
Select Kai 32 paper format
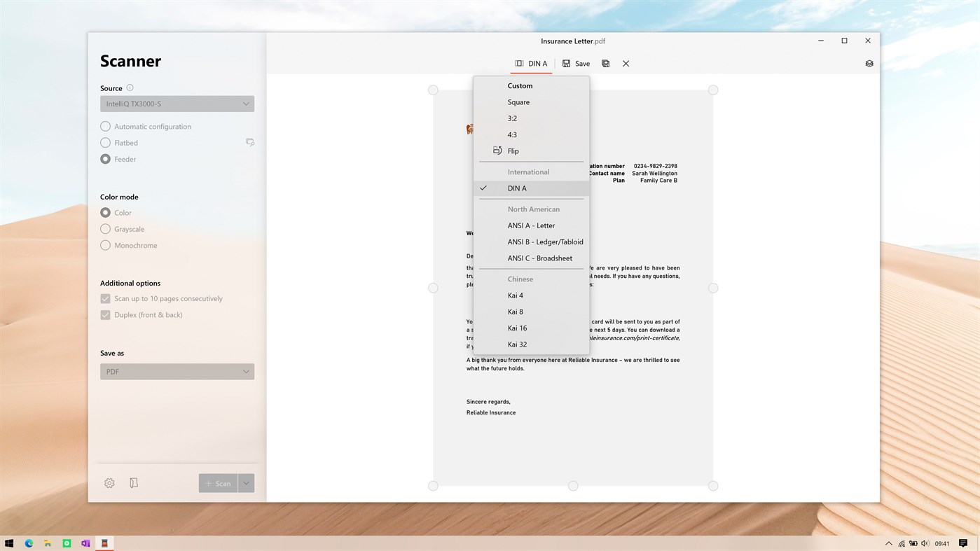[x=531, y=344]
